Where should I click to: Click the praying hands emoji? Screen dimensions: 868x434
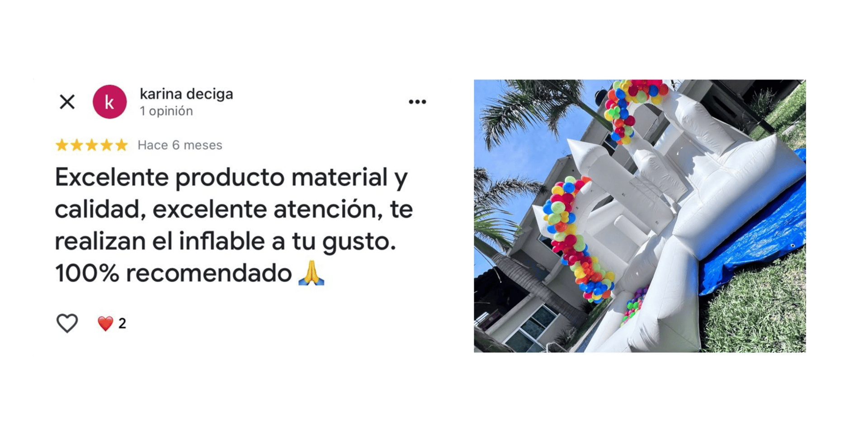(x=311, y=273)
